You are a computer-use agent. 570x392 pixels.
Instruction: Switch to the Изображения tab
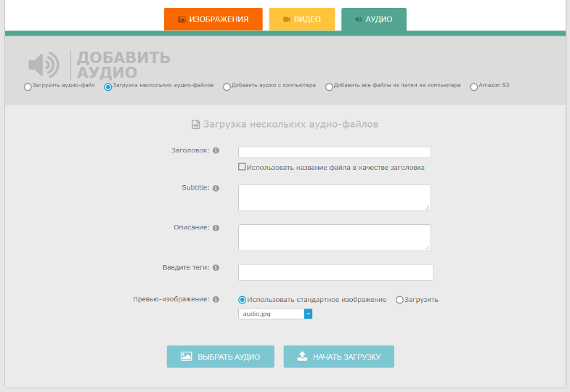point(213,20)
